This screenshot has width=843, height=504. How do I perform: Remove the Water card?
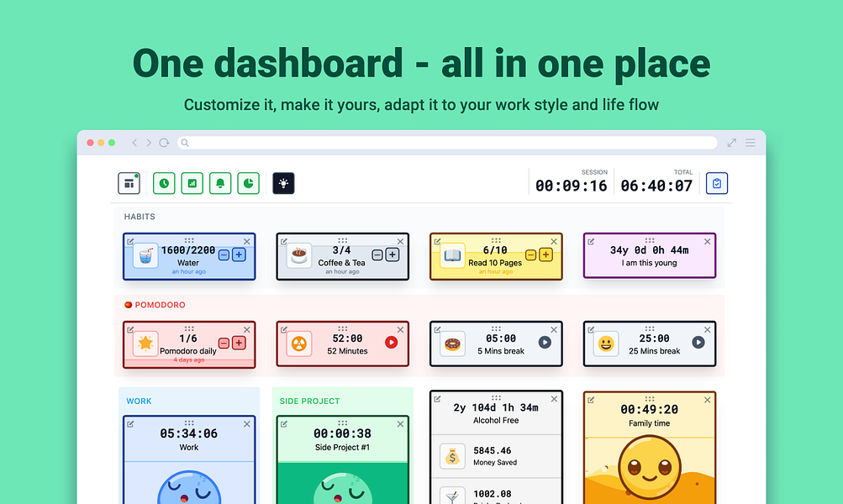[x=247, y=242]
